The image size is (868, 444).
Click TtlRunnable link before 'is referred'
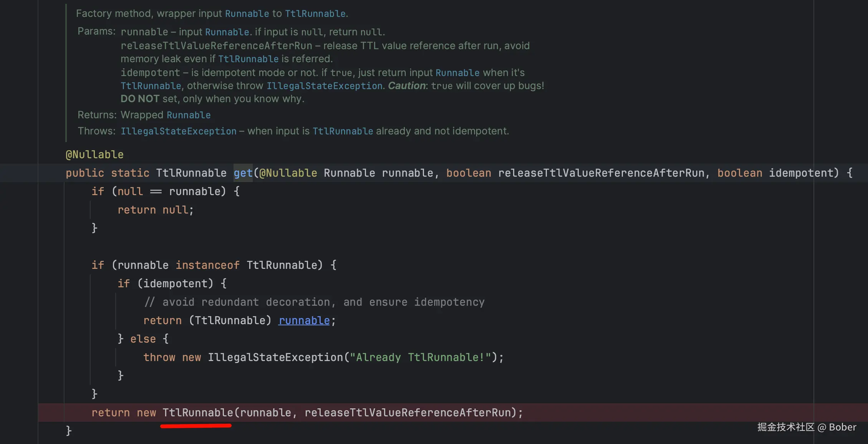pos(248,59)
